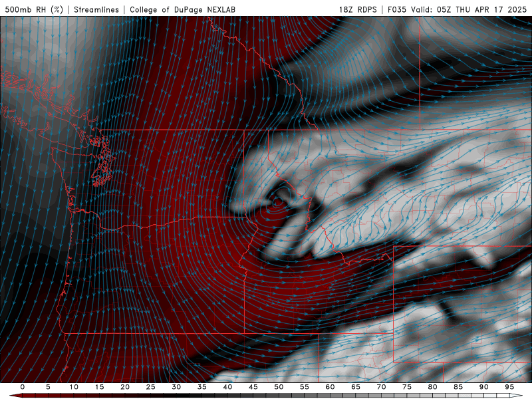Click the '15' value on the color scale
The height and width of the screenshot is (399, 532).
tap(99, 387)
